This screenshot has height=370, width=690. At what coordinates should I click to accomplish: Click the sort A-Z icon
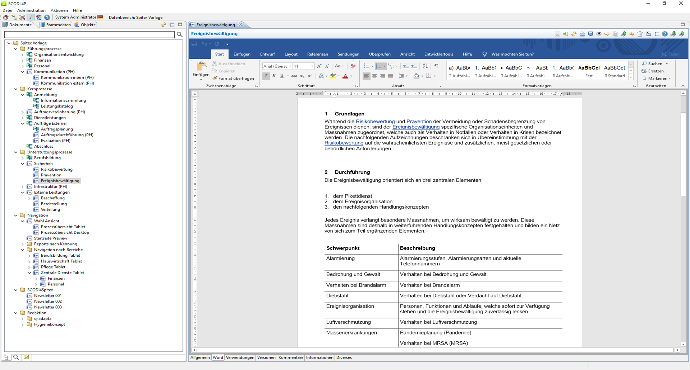coord(425,66)
